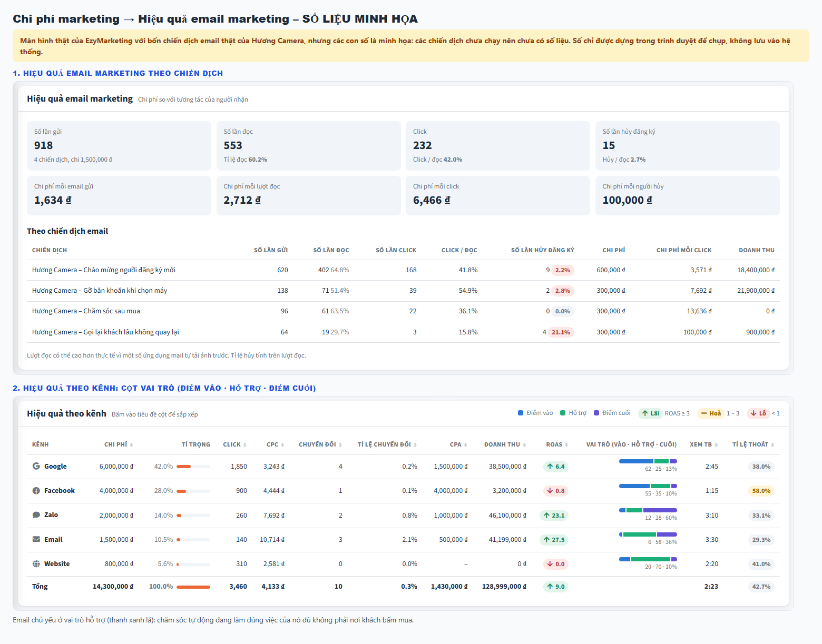The height and width of the screenshot is (644, 822).
Task: Click campaign row 'Gọi lại khách lâu không quay lại'
Action: [x=403, y=332]
